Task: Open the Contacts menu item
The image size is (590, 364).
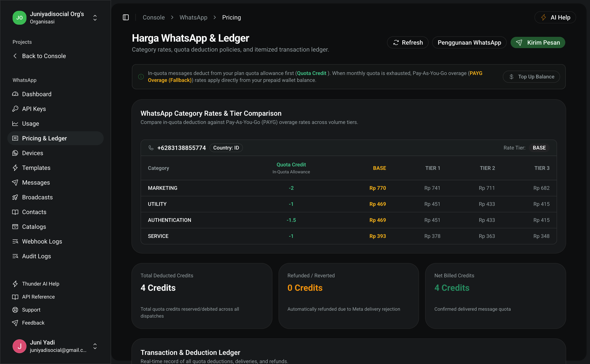Action: point(56,212)
